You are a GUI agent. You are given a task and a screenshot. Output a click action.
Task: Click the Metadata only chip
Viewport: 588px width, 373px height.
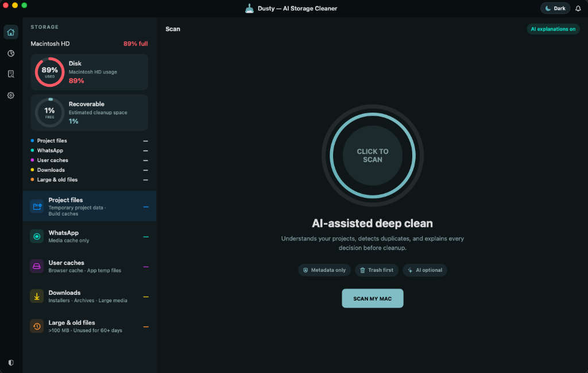324,270
